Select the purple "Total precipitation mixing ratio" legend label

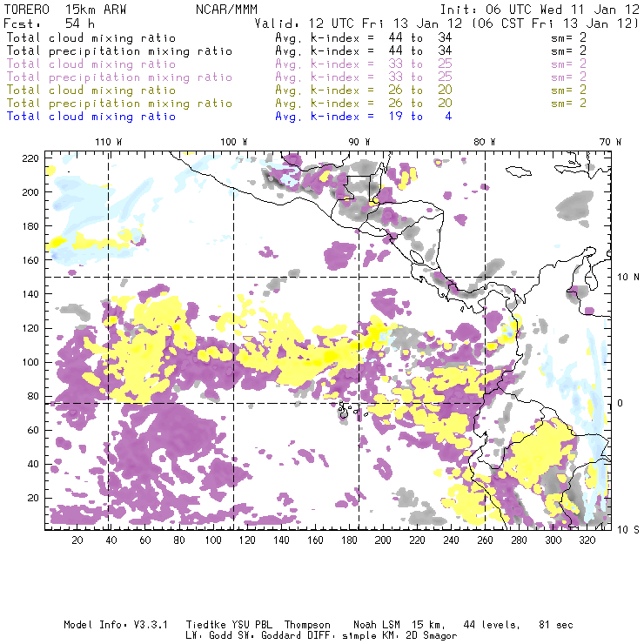[x=119, y=77]
